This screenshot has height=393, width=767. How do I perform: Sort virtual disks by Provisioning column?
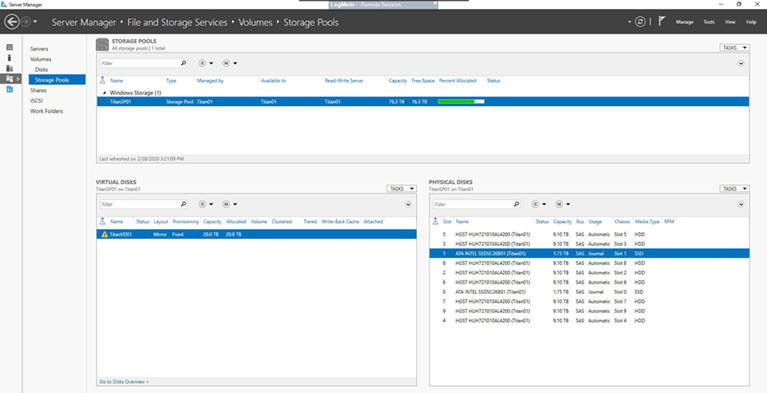coord(186,222)
